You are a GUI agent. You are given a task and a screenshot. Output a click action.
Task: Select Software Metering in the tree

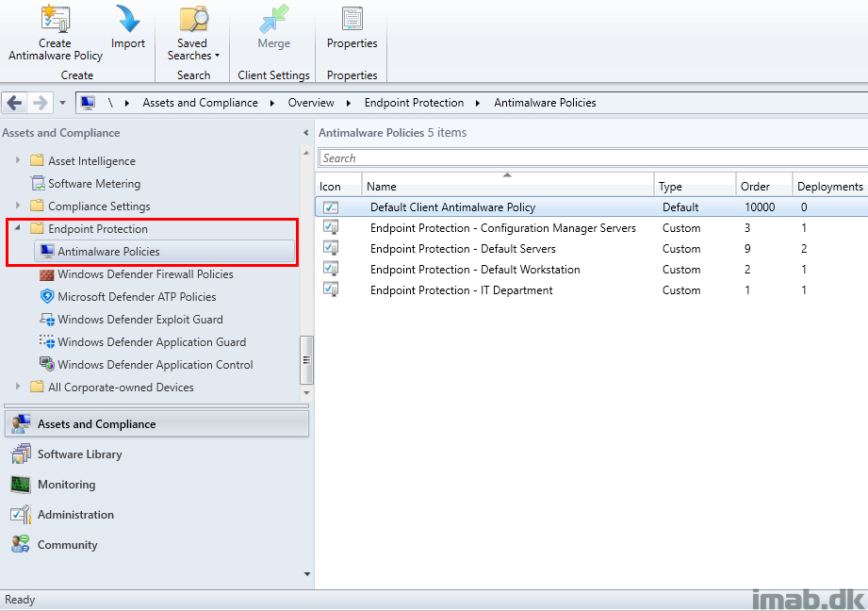pos(94,183)
